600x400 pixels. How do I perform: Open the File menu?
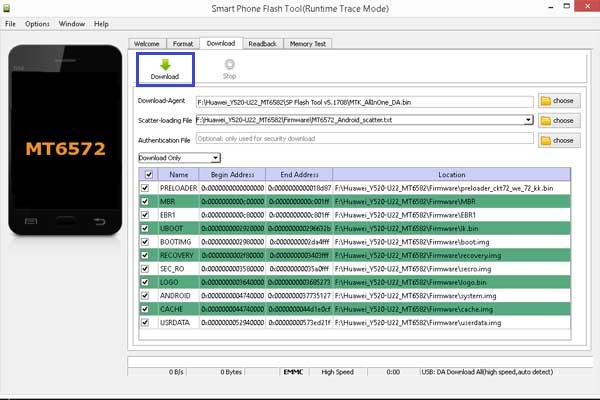pos(10,24)
